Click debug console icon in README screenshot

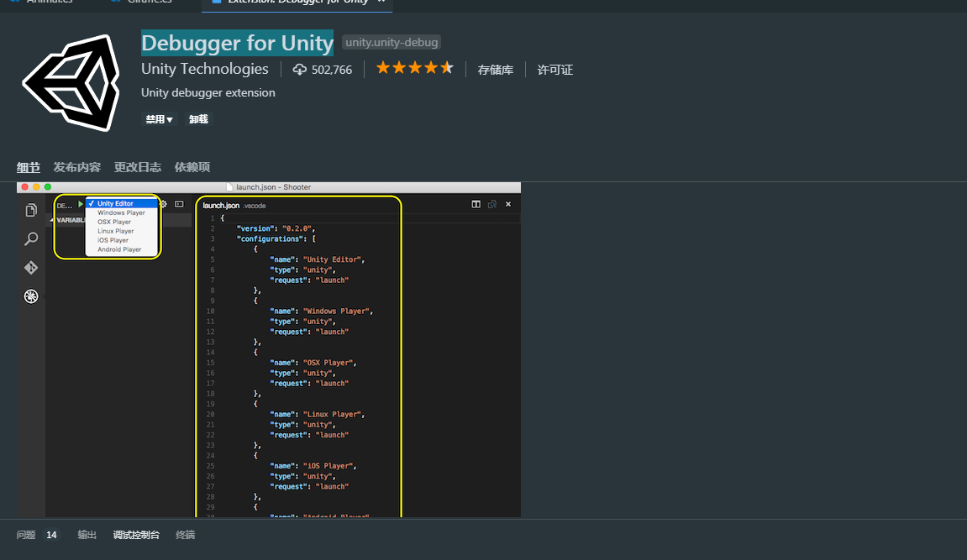click(x=179, y=204)
